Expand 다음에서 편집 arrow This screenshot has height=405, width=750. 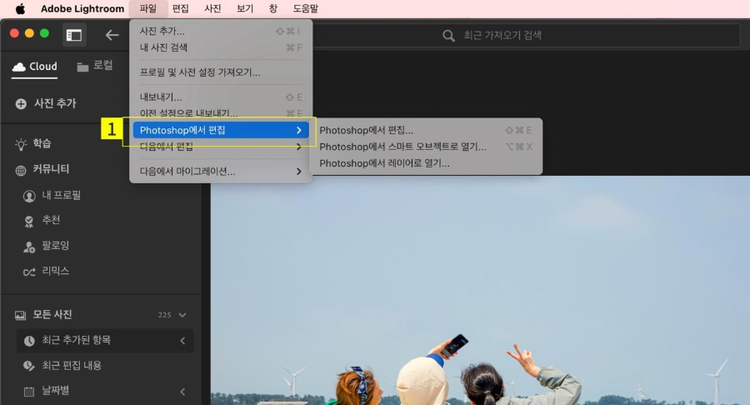coord(299,146)
